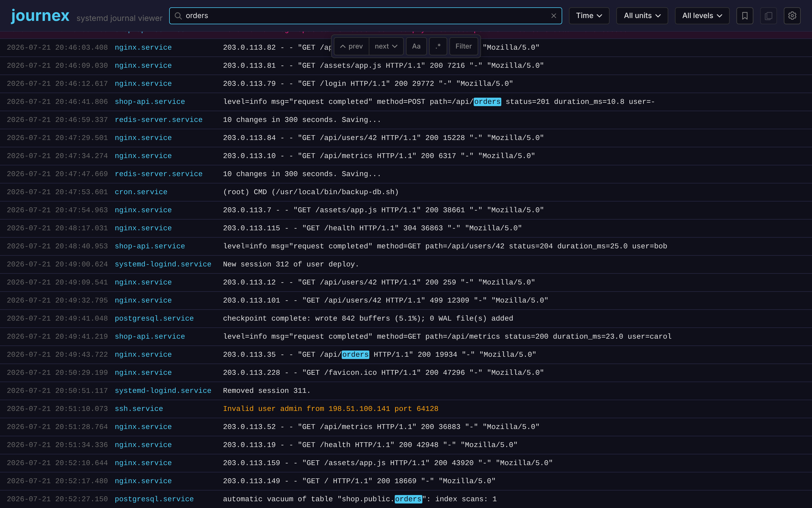Select timestamp 2026-07-21 20:46:09.030
812x508 pixels.
[x=57, y=66]
